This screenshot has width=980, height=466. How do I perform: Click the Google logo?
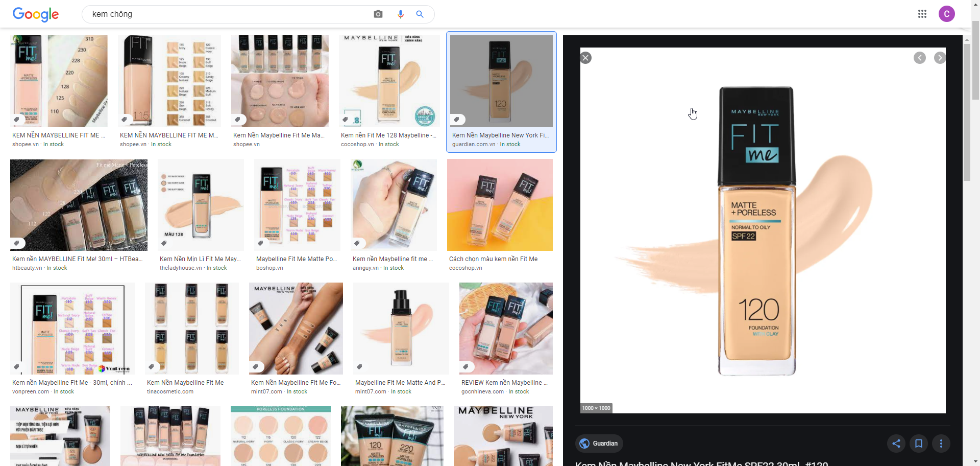(x=36, y=14)
